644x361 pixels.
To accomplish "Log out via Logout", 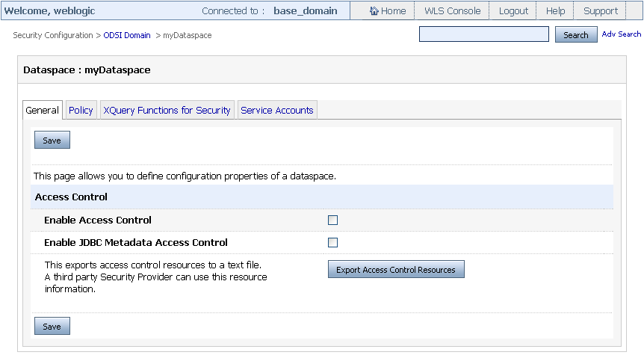I will click(x=513, y=11).
